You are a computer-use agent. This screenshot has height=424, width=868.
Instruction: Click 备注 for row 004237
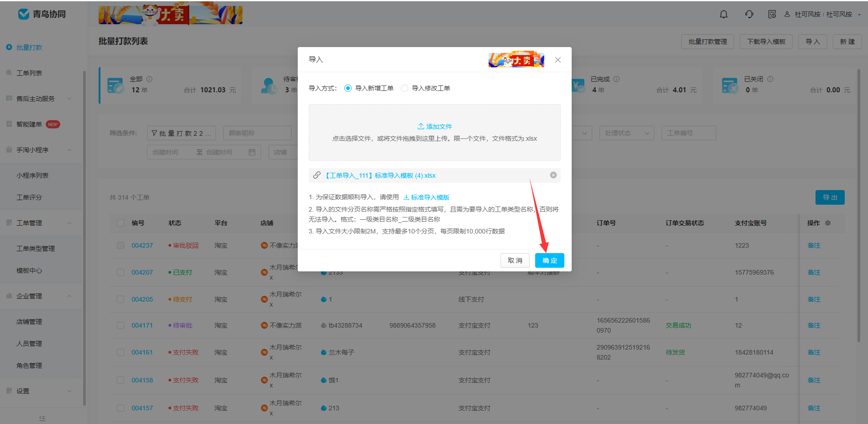[814, 245]
